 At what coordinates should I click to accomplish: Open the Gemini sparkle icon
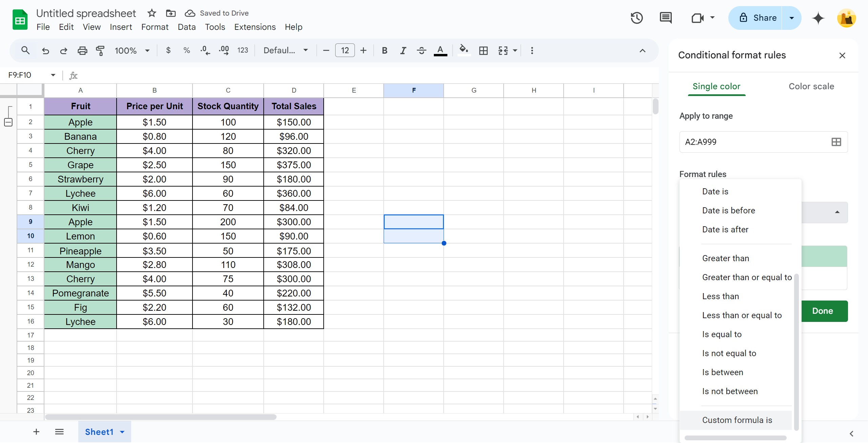click(x=818, y=18)
